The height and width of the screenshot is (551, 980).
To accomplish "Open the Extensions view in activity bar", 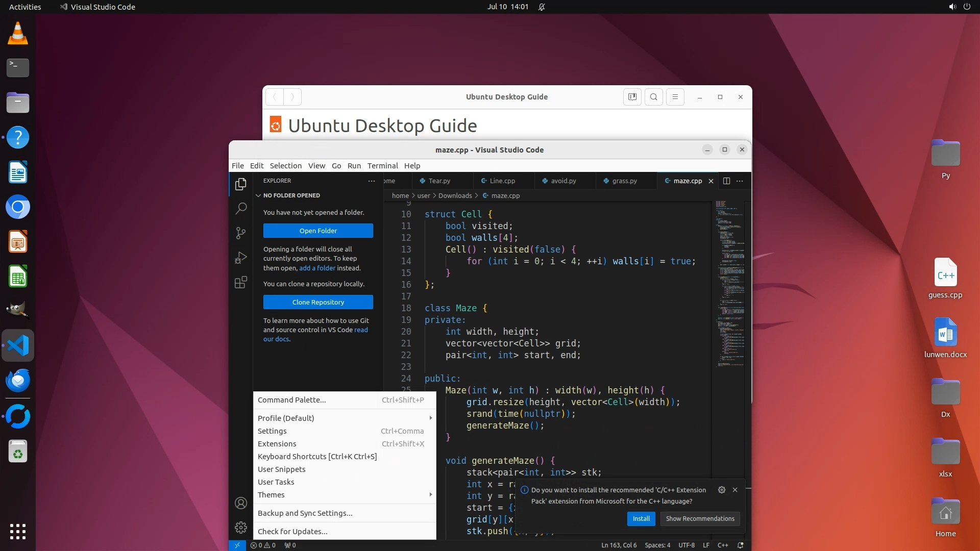I will pos(241,282).
